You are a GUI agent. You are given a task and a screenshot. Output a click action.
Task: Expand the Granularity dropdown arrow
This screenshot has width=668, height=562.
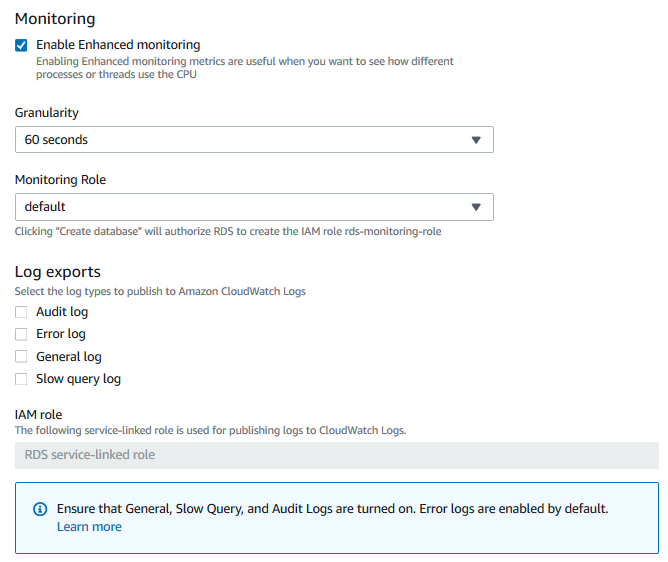click(476, 140)
